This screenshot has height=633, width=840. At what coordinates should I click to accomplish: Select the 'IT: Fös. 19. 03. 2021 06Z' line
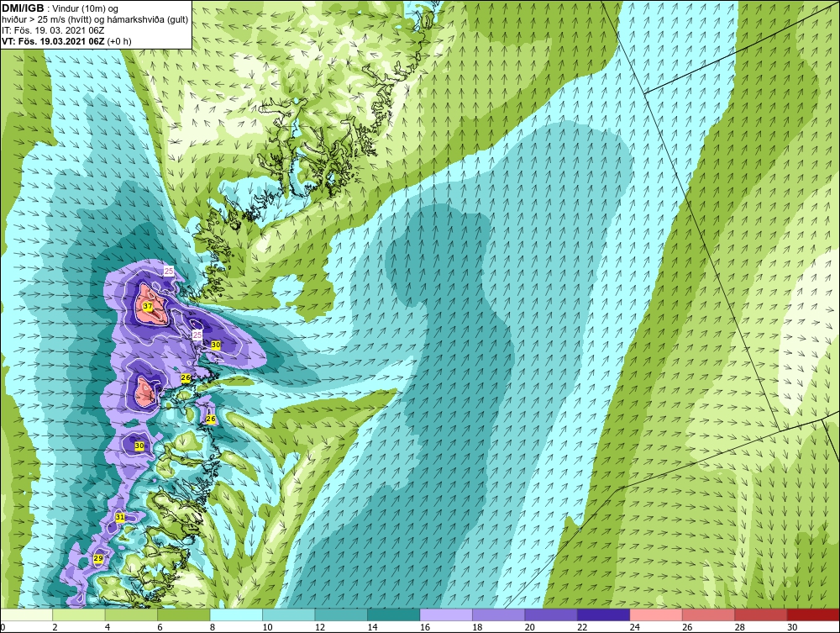click(x=52, y=30)
